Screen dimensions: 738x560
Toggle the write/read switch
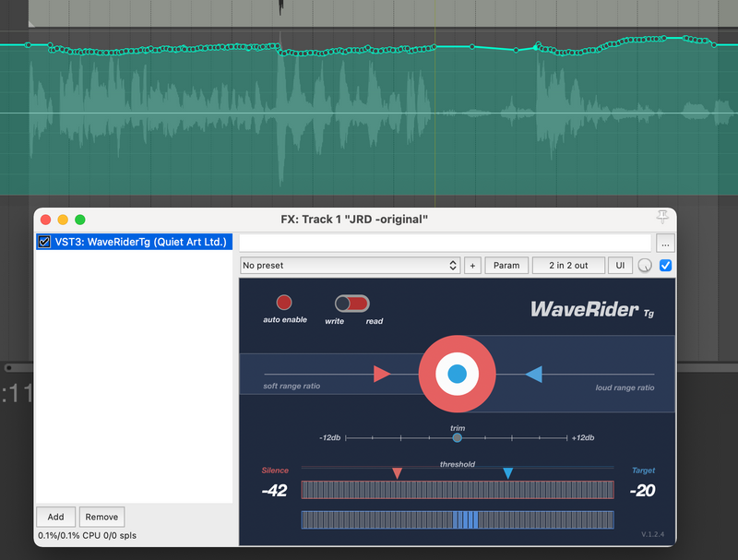(x=352, y=304)
